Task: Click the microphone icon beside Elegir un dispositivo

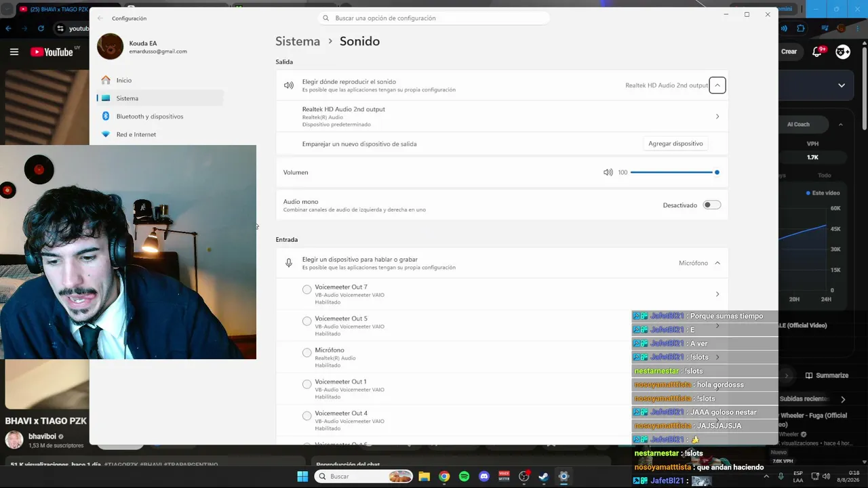Action: pos(289,263)
